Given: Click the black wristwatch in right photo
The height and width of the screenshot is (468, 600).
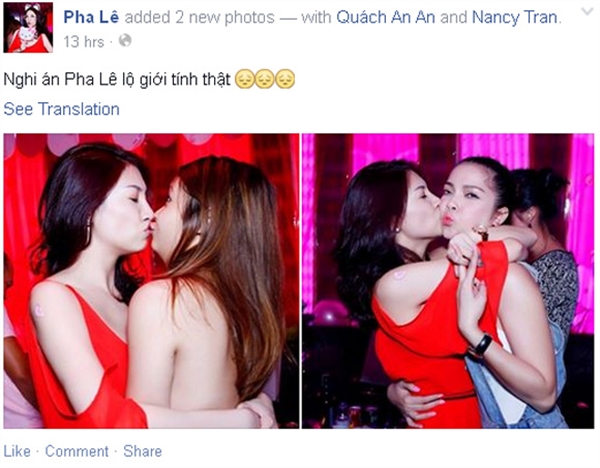Looking at the screenshot, I should (481, 345).
